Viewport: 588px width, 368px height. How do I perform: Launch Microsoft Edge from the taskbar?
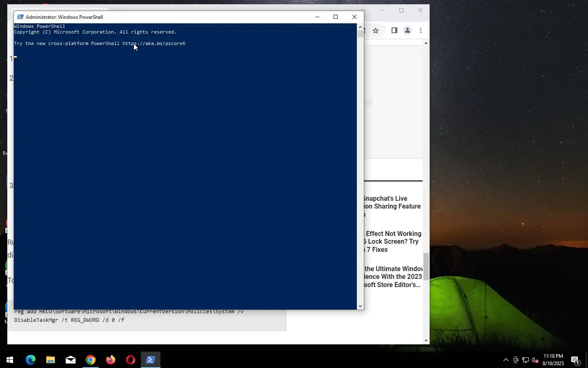[31, 360]
